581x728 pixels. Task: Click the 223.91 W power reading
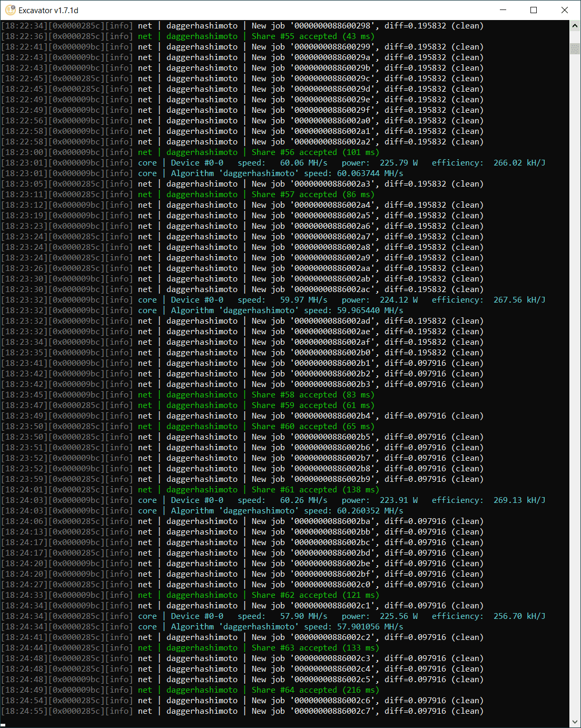398,500
